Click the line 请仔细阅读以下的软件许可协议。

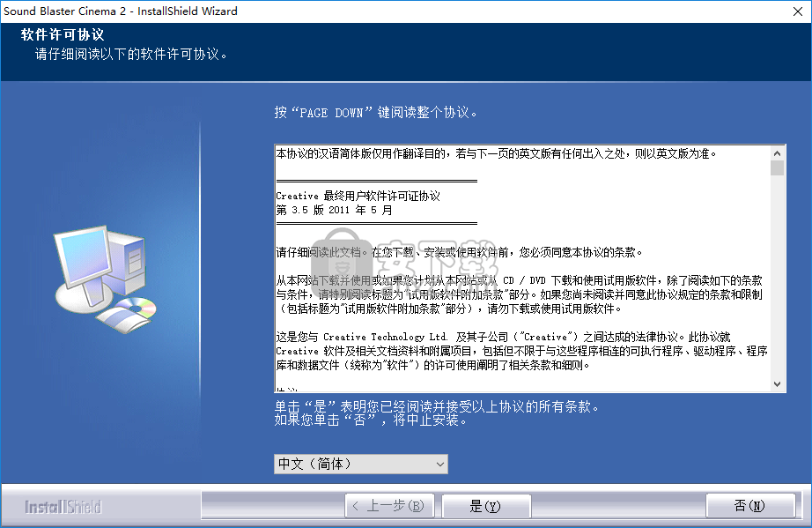[131, 54]
